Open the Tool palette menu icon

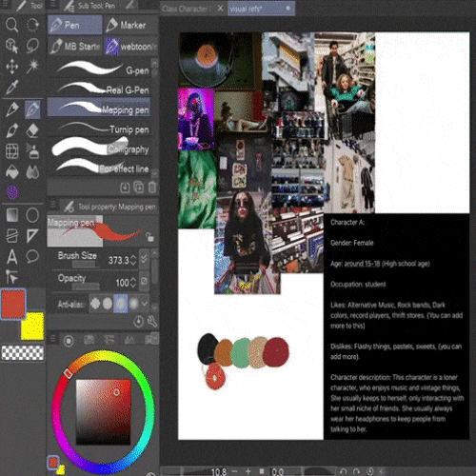(x=6, y=5)
